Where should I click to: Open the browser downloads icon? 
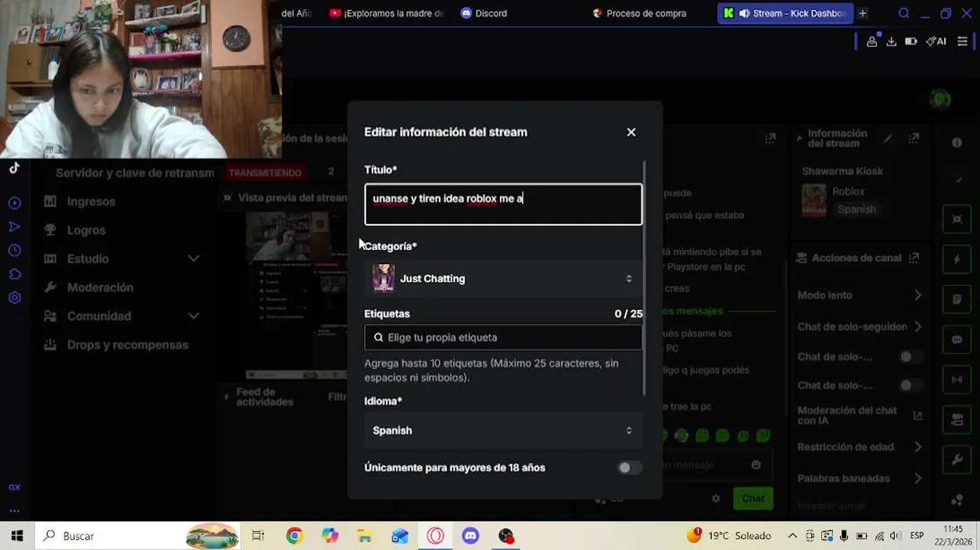[891, 41]
